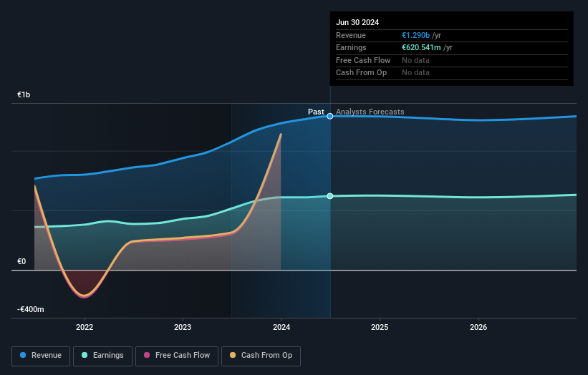Screen dimensions: 588x375
Task: Select the 2024 x-axis label
Action: tap(281, 327)
